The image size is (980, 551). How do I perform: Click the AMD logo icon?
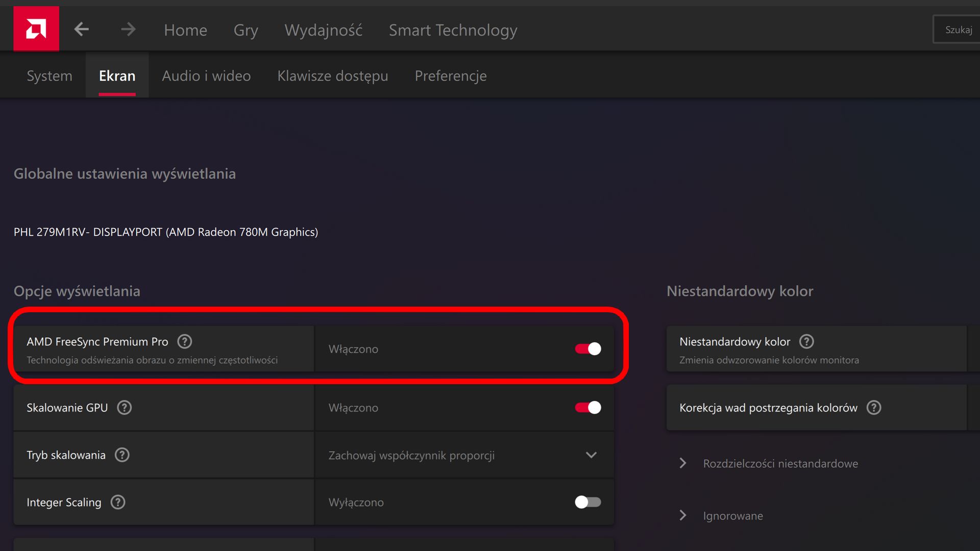coord(36,29)
